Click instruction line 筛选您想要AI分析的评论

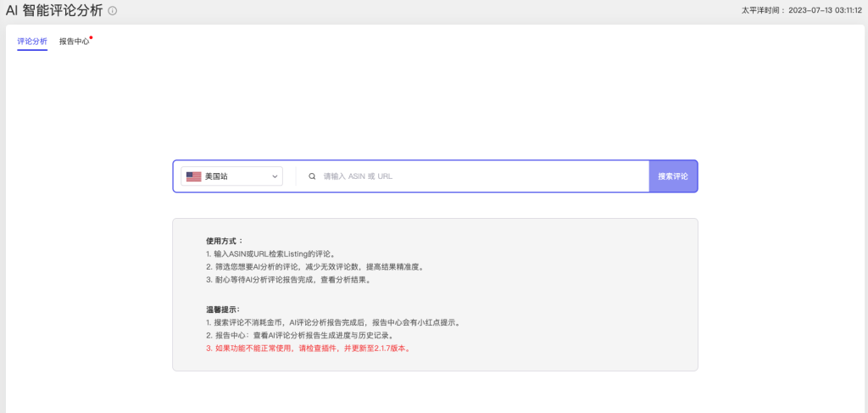pos(316,267)
